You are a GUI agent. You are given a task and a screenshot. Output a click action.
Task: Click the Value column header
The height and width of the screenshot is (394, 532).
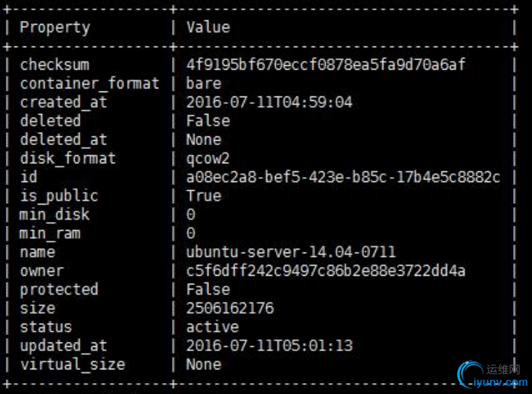click(x=208, y=28)
